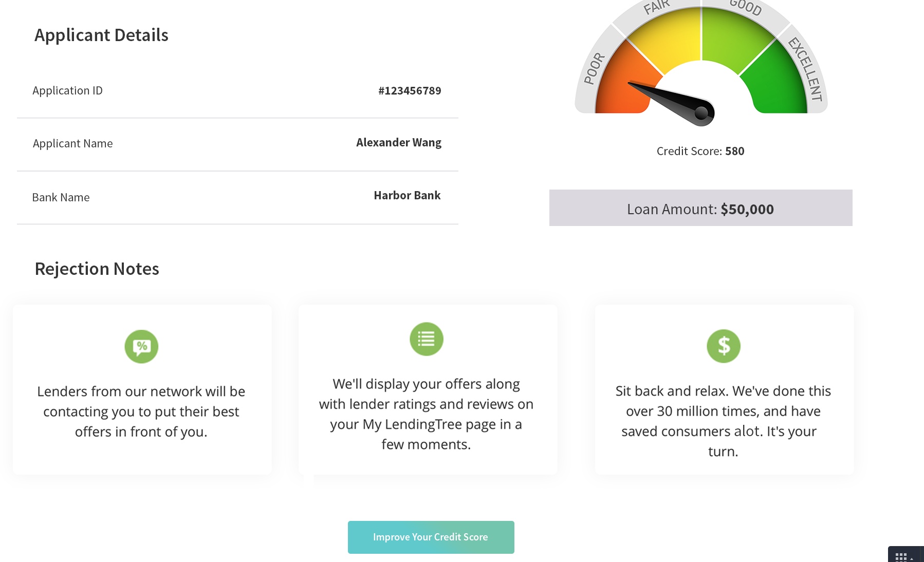924x562 pixels.
Task: Click the 'We'll display your offers' card text
Action: coord(426,414)
